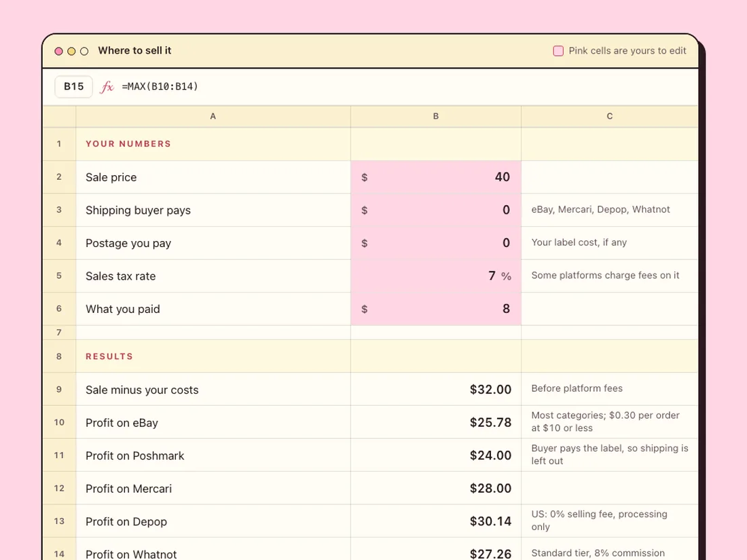
Task: Click the 'YOUR NUMBERS' heading cell
Action: pyautogui.click(x=213, y=144)
